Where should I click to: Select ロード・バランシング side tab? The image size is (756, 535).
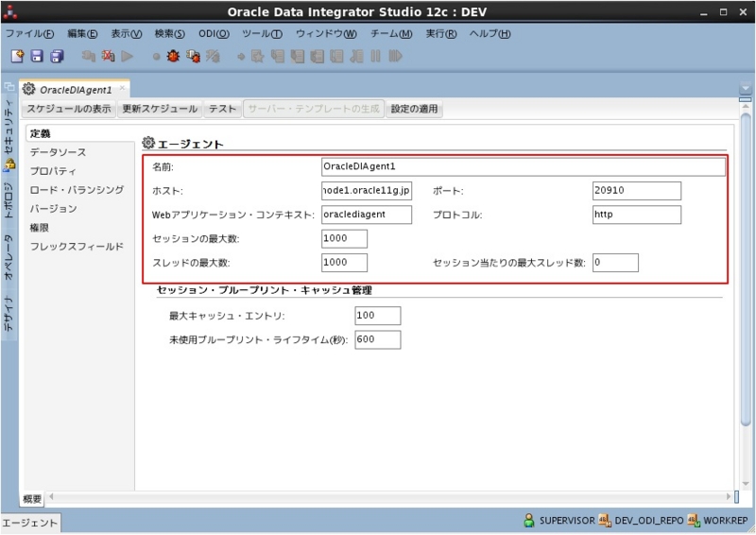[x=77, y=190]
